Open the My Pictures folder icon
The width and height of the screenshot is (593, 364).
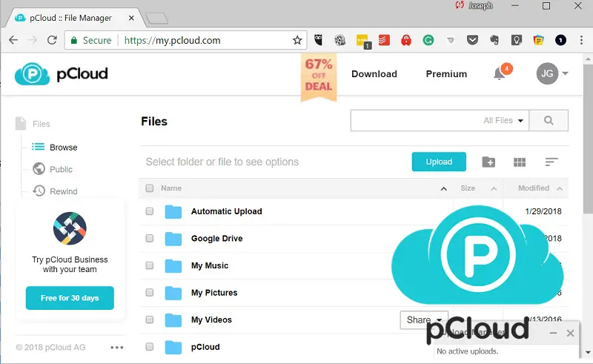point(173,293)
